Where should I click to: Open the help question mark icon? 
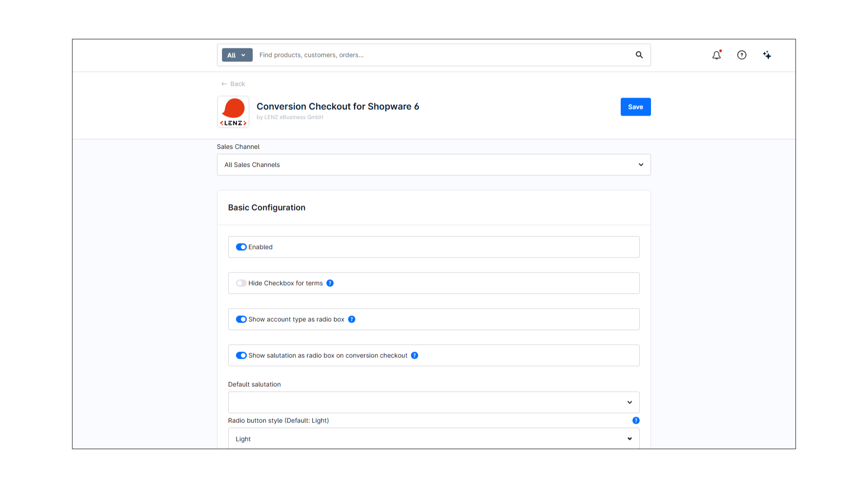742,55
